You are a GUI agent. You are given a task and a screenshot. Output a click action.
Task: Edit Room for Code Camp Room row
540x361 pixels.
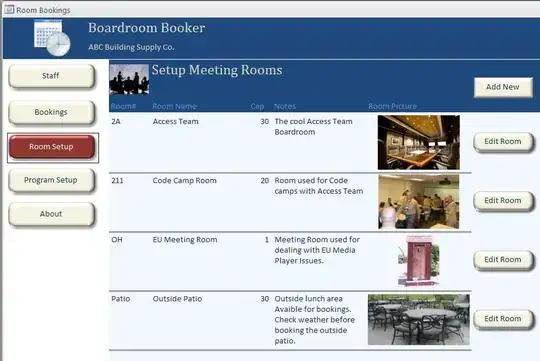click(503, 200)
